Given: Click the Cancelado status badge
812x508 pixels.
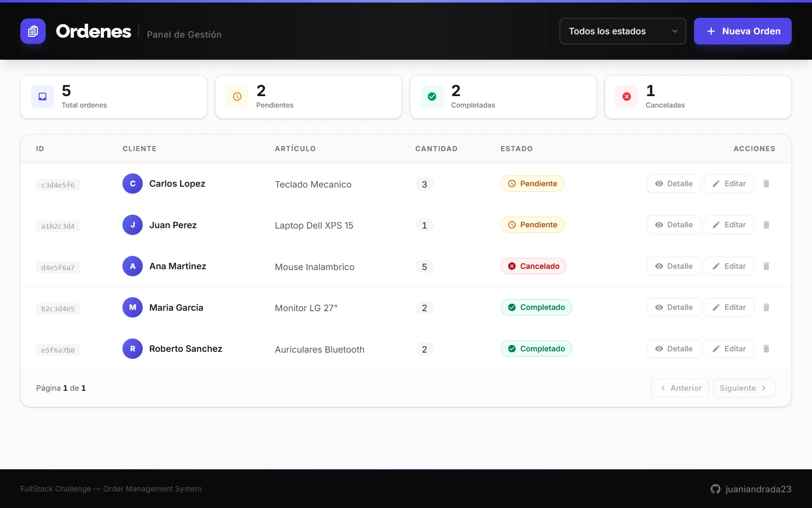Looking at the screenshot, I should (533, 266).
